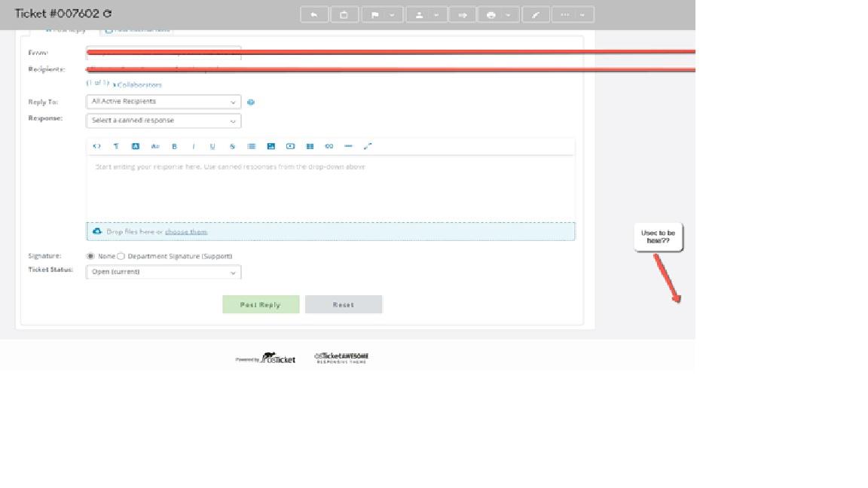Choose Department Signature (Support) radio button
The image size is (868, 488).
[x=121, y=256]
